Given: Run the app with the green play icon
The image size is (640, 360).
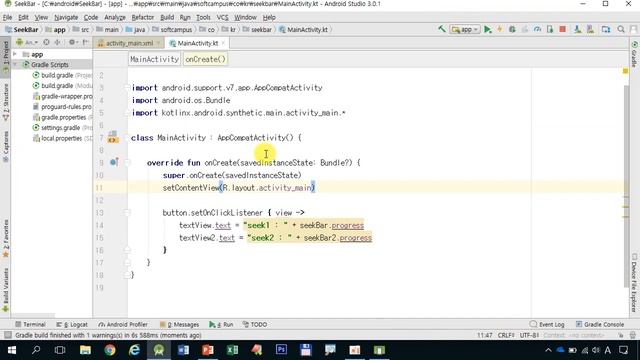Looking at the screenshot, I should point(487,29).
